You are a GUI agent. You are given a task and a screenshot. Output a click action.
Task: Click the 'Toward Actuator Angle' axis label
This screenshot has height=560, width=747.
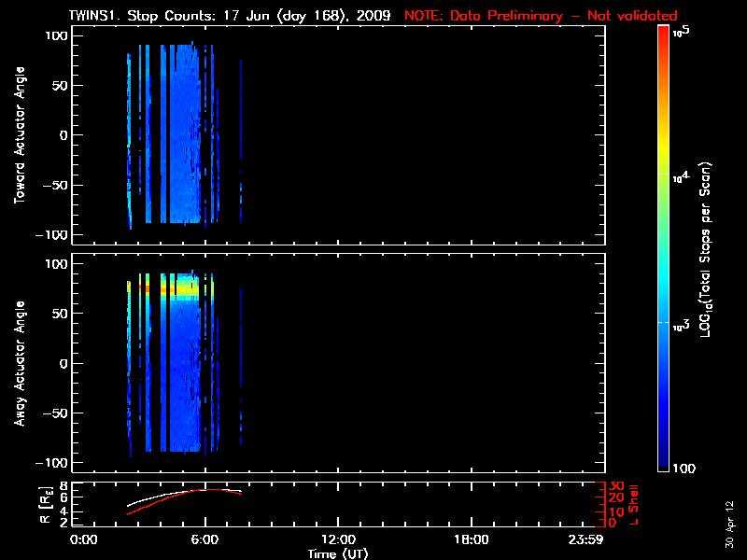click(17, 135)
